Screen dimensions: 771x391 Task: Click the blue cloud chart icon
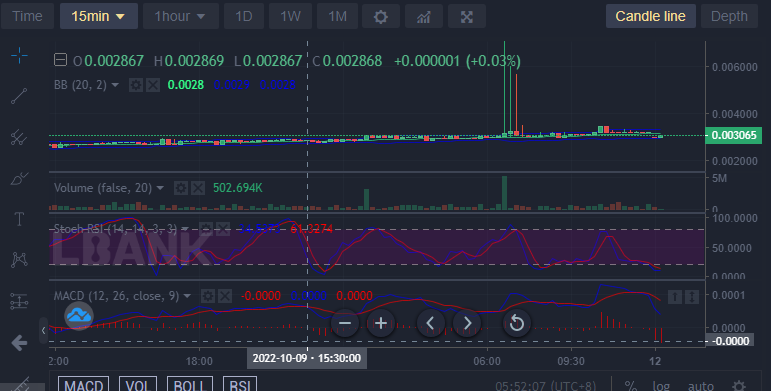tap(79, 315)
